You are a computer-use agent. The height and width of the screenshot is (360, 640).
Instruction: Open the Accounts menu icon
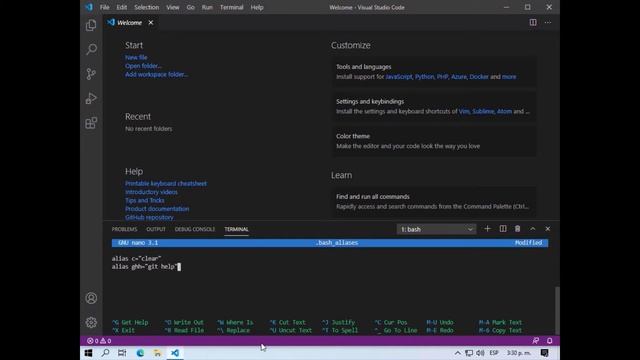(x=91, y=298)
